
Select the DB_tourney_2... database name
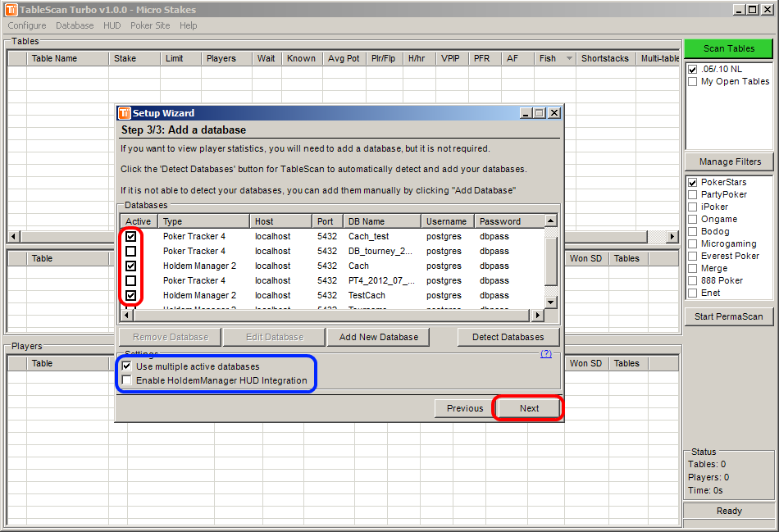(380, 252)
